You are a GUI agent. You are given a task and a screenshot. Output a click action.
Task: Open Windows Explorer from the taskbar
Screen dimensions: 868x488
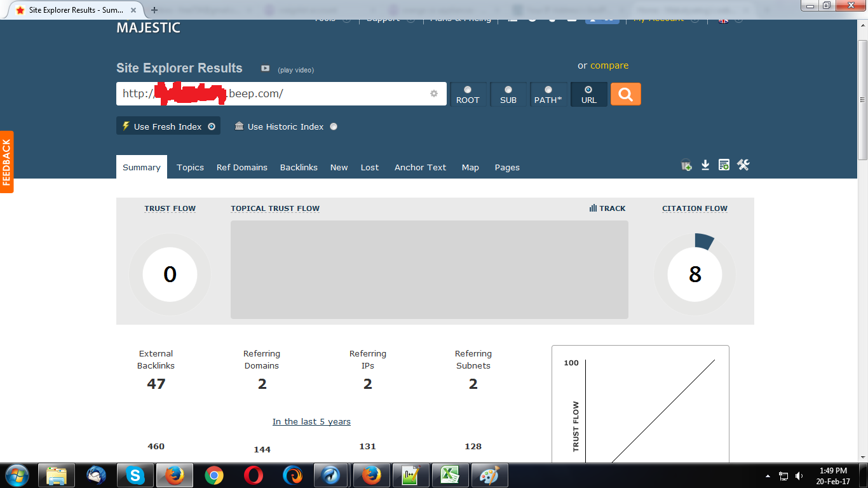pyautogui.click(x=57, y=475)
